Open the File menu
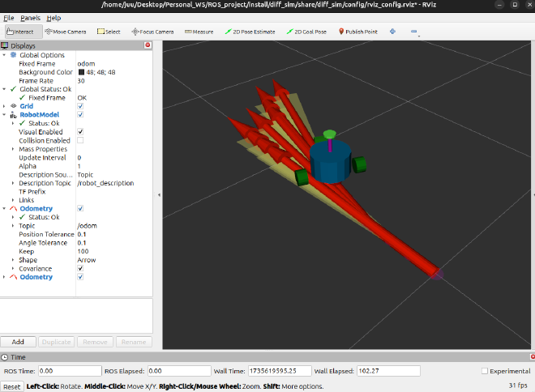Viewport: 535px width, 392px height. [x=9, y=18]
